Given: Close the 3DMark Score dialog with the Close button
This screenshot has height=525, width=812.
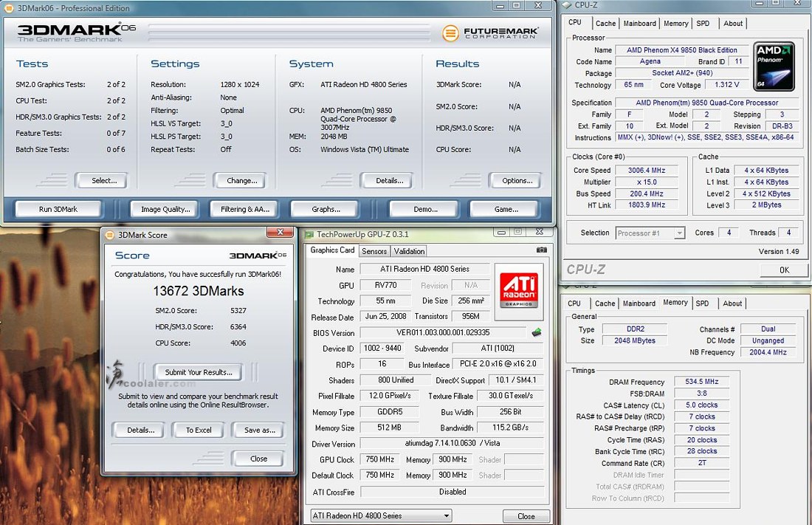Looking at the screenshot, I should click(258, 459).
